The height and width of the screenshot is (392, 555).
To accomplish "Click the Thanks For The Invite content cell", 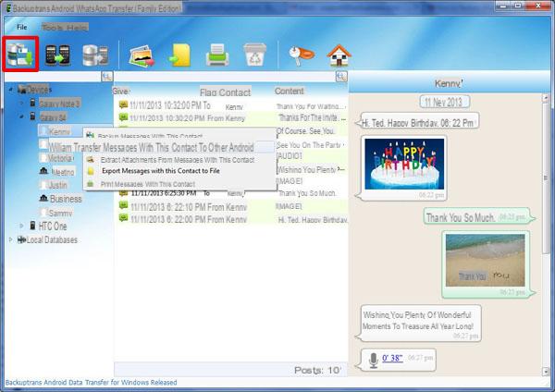I will pyautogui.click(x=311, y=117).
